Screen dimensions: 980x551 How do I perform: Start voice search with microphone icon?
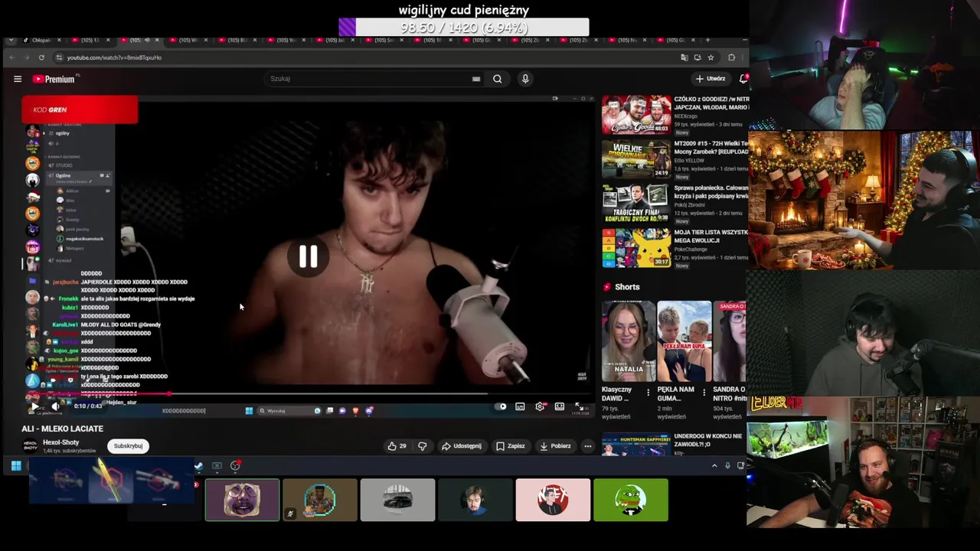click(x=525, y=79)
